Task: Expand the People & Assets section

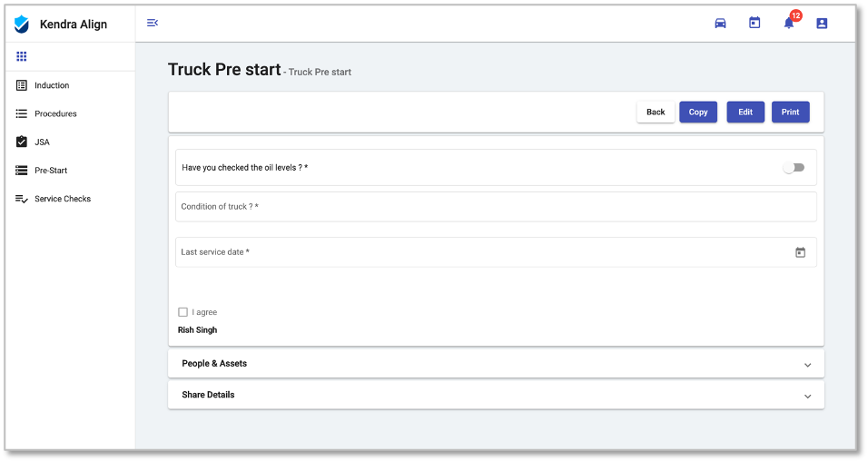Action: point(496,364)
